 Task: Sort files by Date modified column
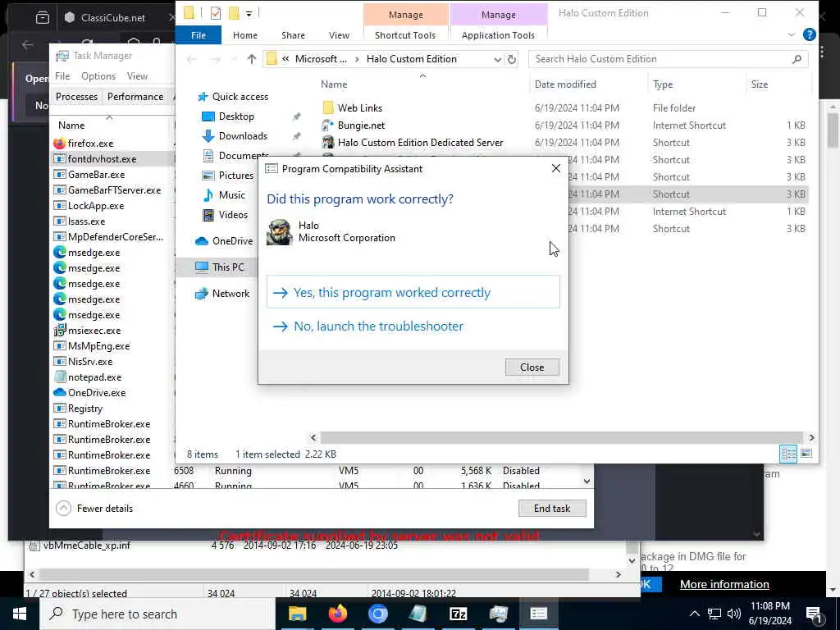tap(565, 84)
